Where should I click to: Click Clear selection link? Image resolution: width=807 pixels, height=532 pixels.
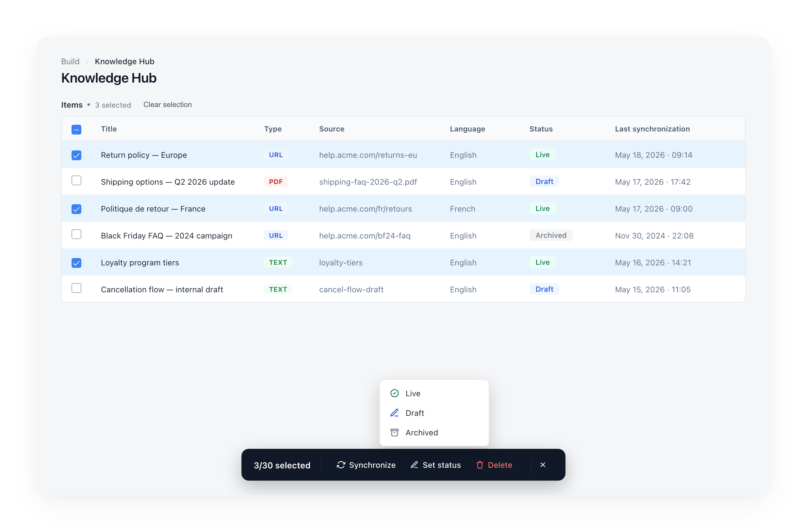coord(167,105)
